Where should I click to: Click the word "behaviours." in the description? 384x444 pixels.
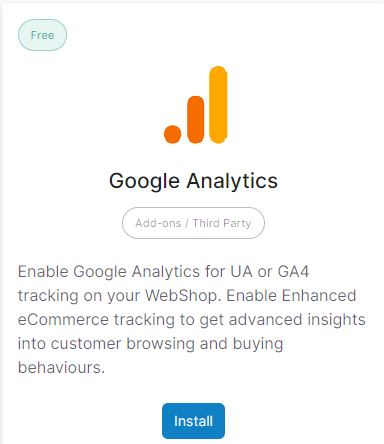(61, 368)
